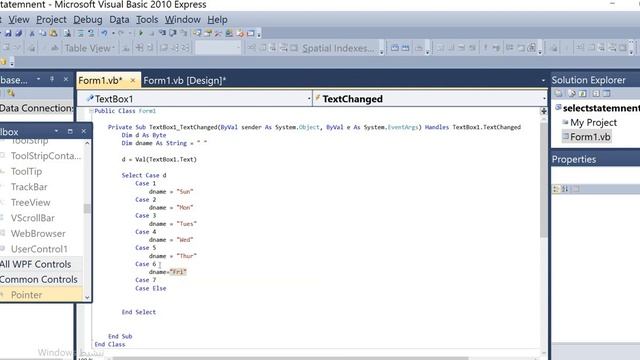Click Categorized icon in Properties panel

point(556,189)
